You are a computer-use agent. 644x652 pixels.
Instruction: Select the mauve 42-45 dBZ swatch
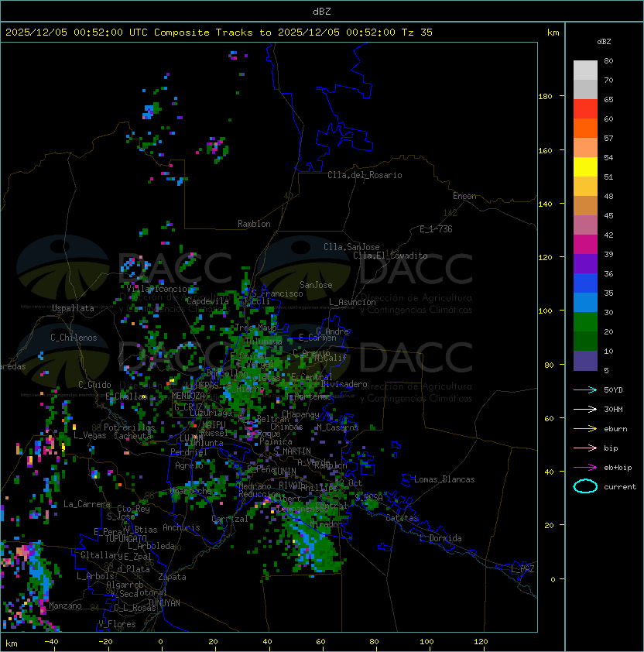[x=585, y=225]
